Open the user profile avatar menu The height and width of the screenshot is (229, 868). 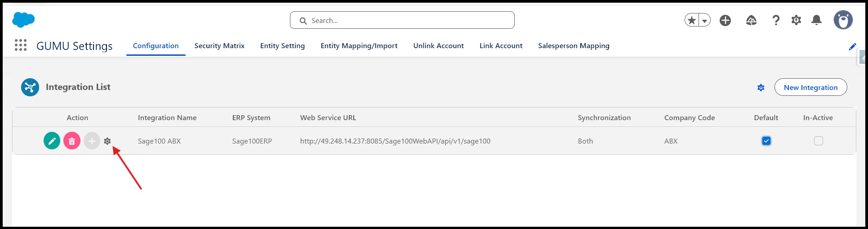pyautogui.click(x=843, y=20)
